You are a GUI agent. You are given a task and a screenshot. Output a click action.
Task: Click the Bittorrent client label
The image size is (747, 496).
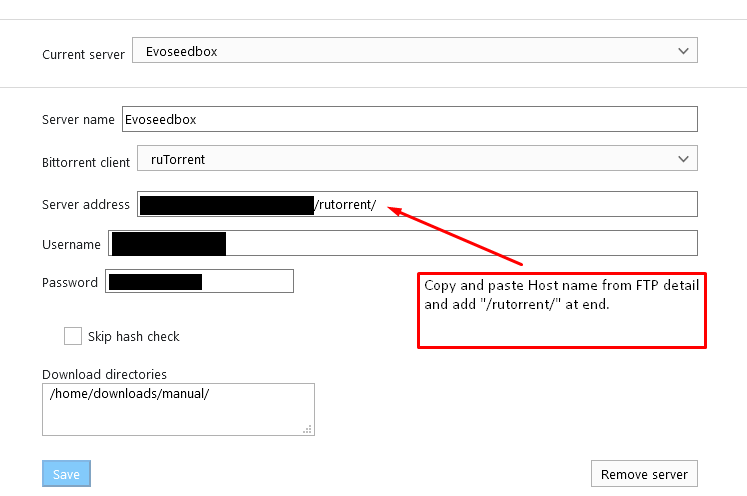tap(86, 161)
